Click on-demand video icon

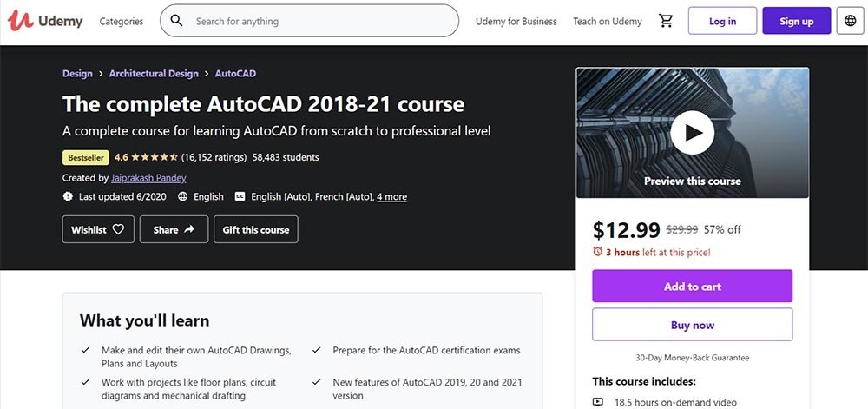(x=598, y=402)
